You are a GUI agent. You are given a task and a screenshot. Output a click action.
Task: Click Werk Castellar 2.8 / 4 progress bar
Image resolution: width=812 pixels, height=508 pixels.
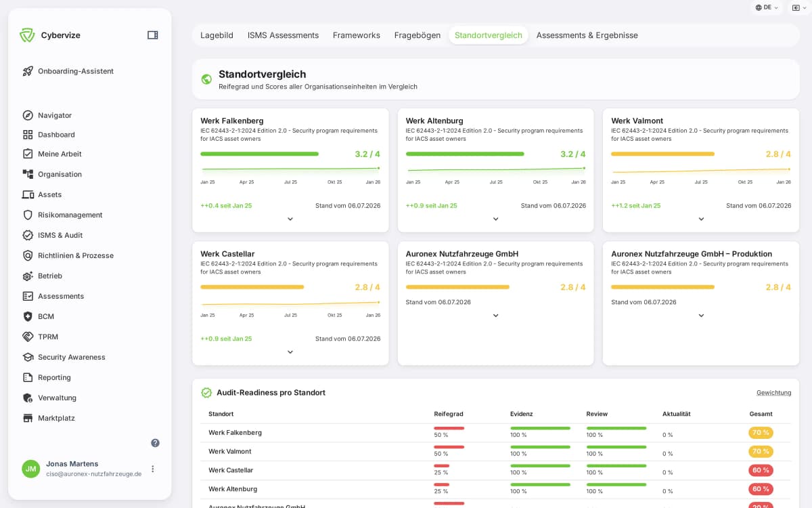[x=252, y=287]
